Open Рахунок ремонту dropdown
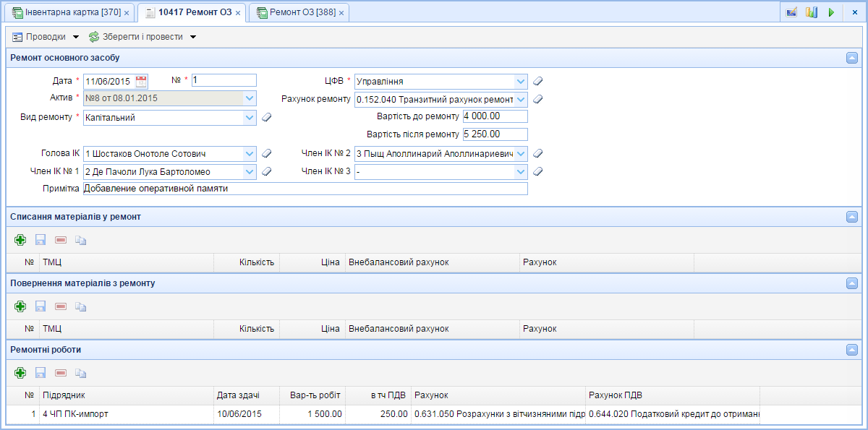 pos(522,99)
